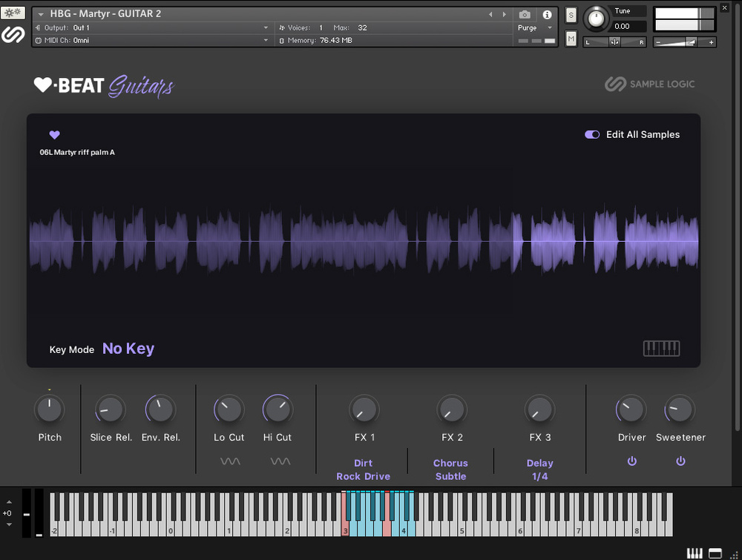Open the Dirt Rock Drive effect selector

364,470
